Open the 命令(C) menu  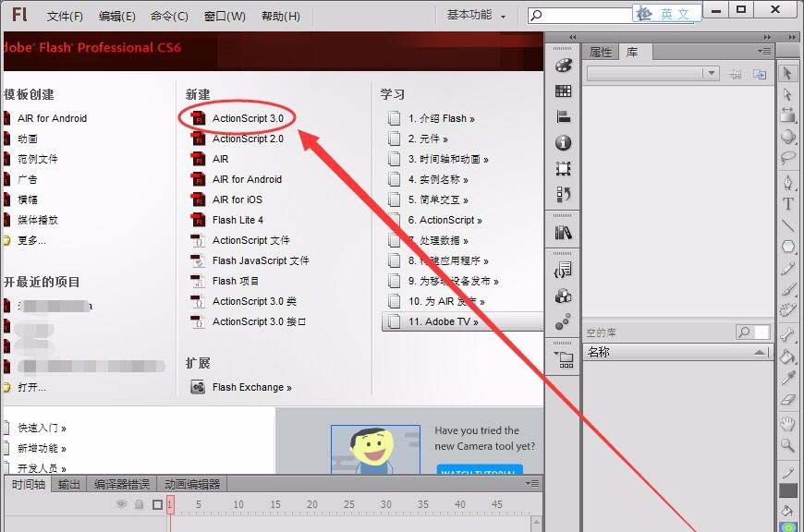tap(169, 16)
